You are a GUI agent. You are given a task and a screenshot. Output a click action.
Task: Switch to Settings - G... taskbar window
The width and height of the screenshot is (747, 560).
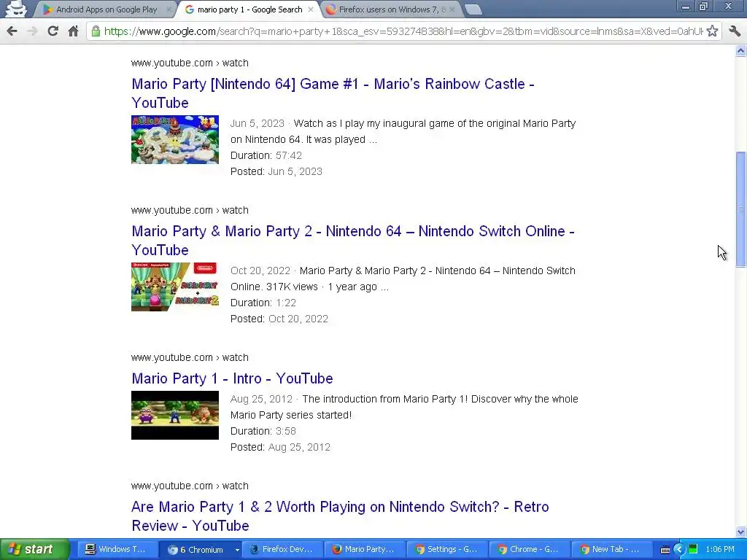(447, 550)
